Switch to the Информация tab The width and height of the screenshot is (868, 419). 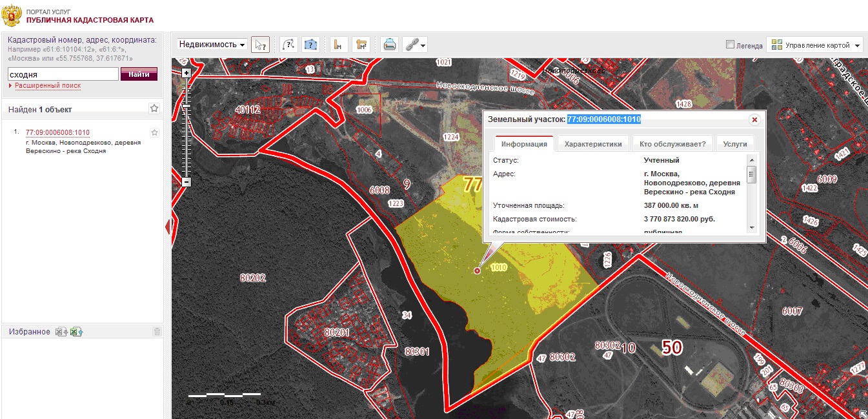[524, 144]
